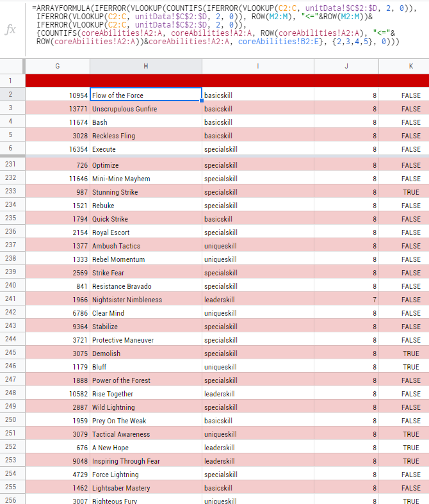Click the value 11646 in column G
The width and height of the screenshot is (429, 504).
[x=78, y=179]
